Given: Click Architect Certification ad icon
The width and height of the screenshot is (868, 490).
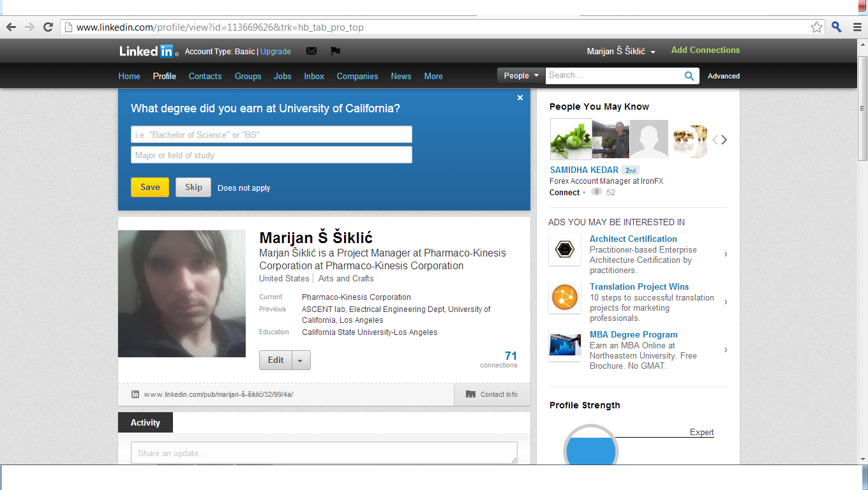Looking at the screenshot, I should point(565,249).
